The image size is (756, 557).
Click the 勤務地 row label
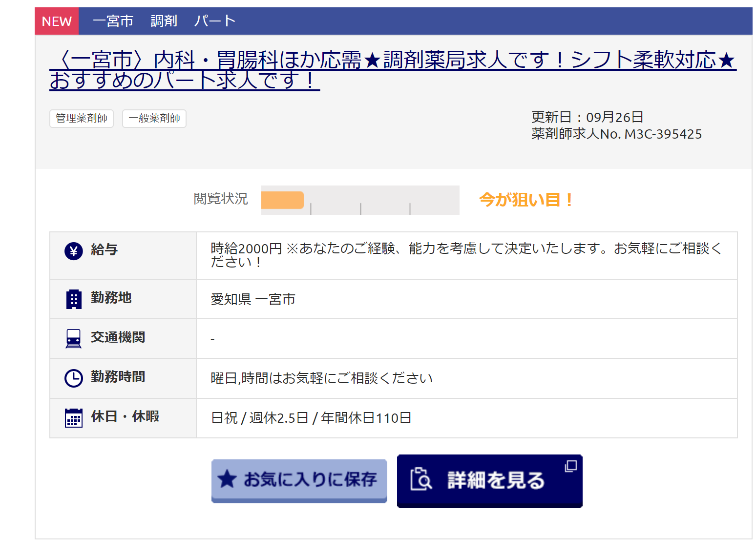111,298
